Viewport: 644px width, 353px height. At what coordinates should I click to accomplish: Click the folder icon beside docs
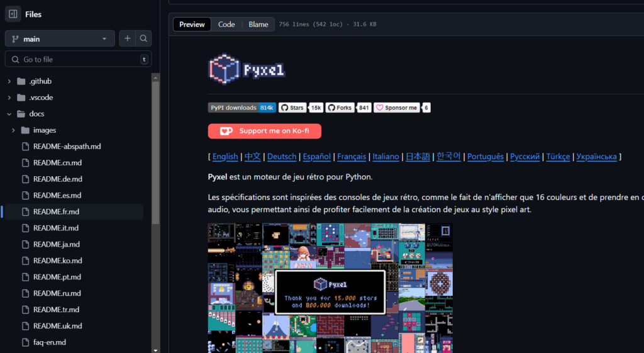click(21, 114)
